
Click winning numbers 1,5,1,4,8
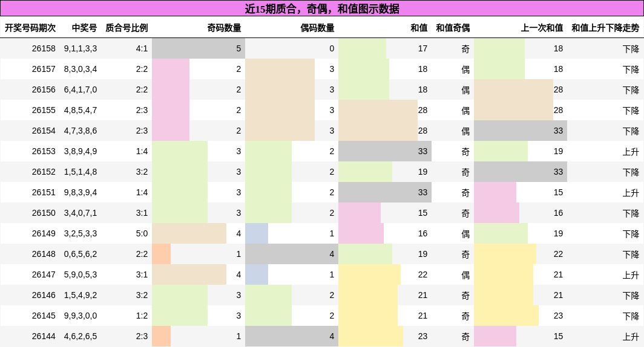pyautogui.click(x=80, y=172)
